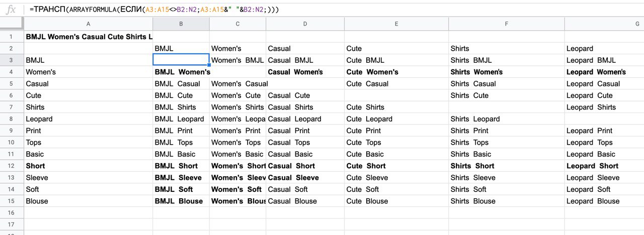Click cell A4 'Women's'
Screen dimensions: 644x235
(88, 72)
